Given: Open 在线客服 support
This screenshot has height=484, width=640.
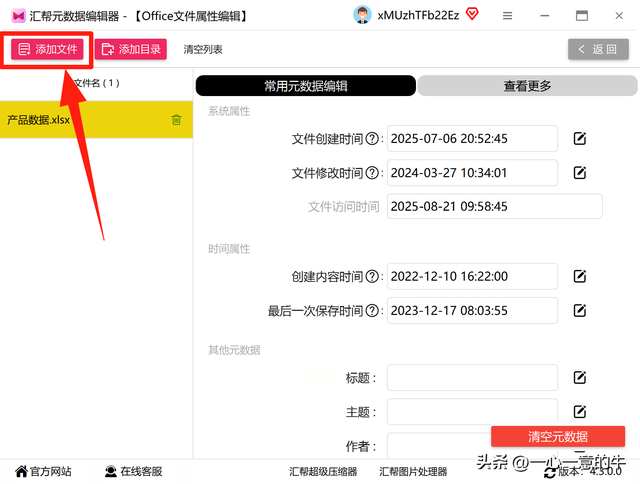Looking at the screenshot, I should 133,471.
